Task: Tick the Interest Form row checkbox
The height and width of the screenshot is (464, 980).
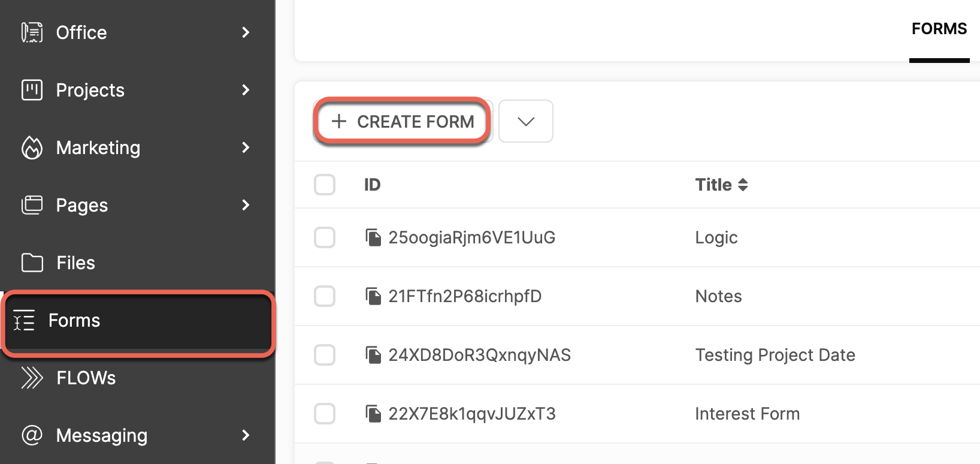Action: (325, 414)
